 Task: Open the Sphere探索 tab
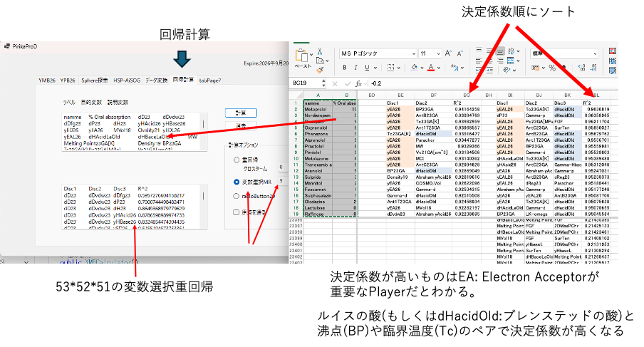click(94, 80)
